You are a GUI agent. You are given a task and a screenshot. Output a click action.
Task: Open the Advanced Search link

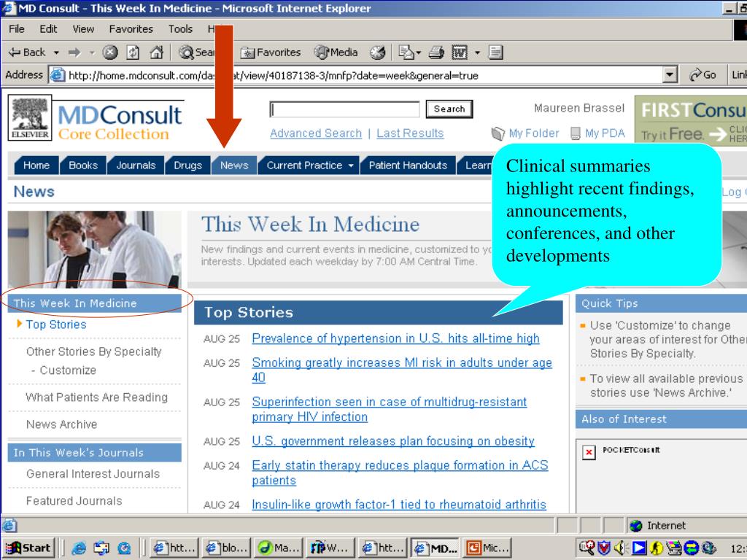tap(316, 133)
